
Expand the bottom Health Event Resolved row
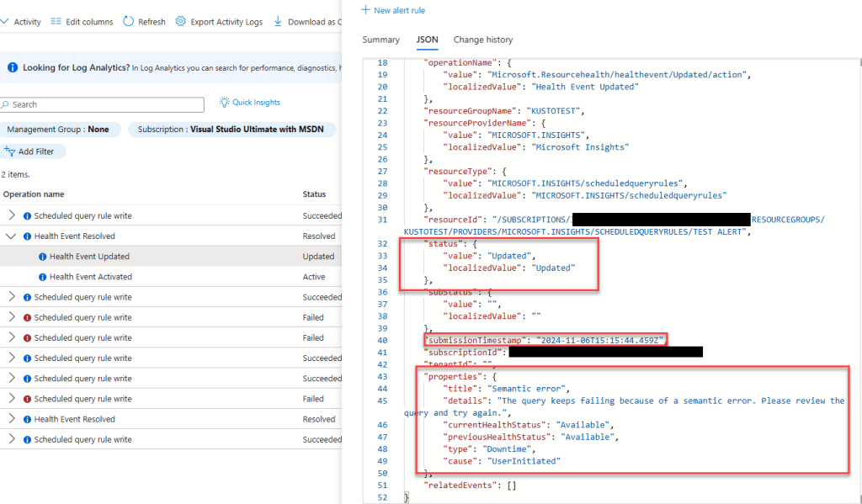[x=11, y=419]
